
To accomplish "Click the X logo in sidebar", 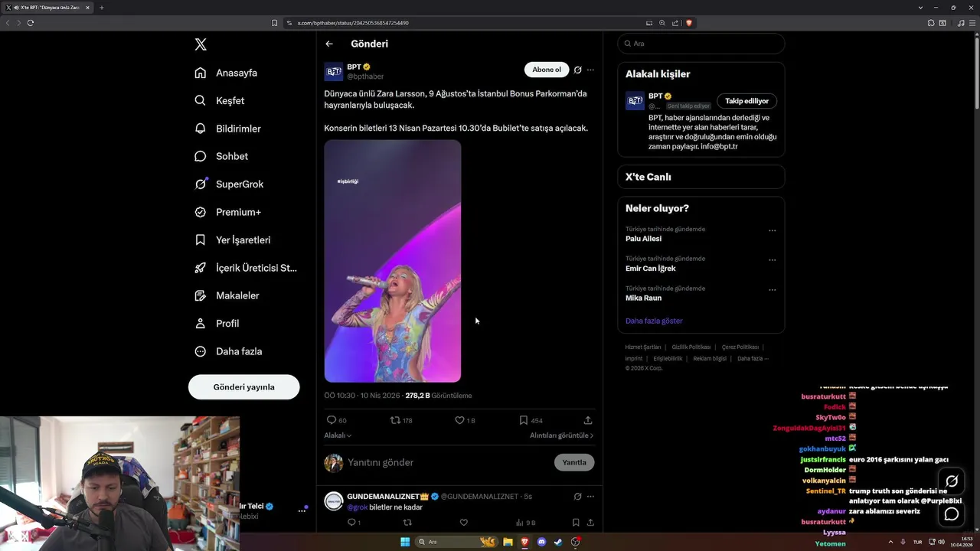I will (201, 44).
